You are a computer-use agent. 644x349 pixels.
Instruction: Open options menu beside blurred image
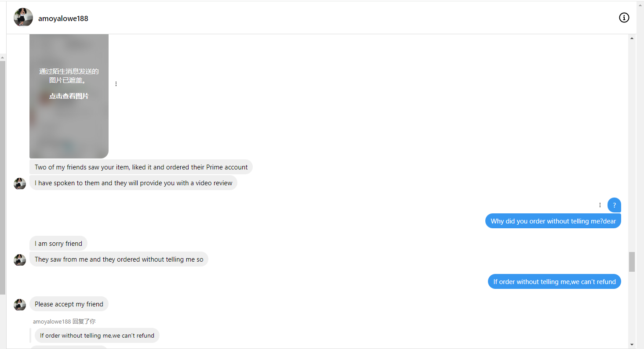pos(116,84)
